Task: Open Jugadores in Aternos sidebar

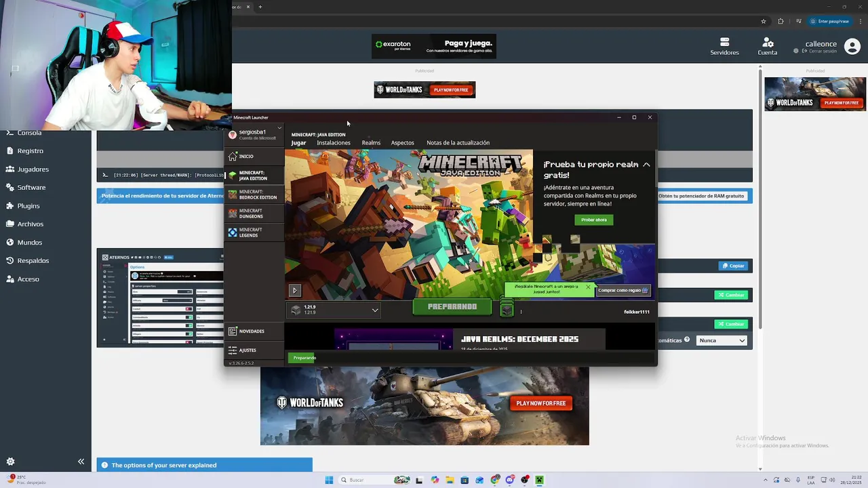Action: point(33,169)
